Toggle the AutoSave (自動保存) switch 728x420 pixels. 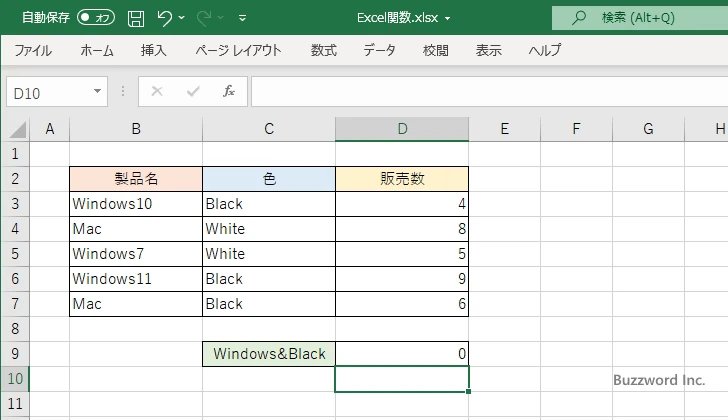[x=96, y=18]
